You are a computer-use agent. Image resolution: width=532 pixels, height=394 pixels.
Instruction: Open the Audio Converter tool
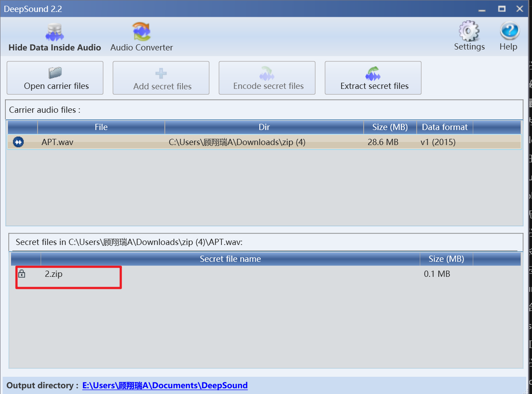coord(141,38)
